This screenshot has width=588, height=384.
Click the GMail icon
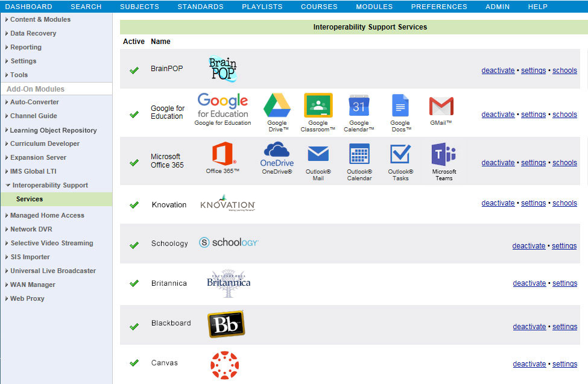tap(441, 106)
